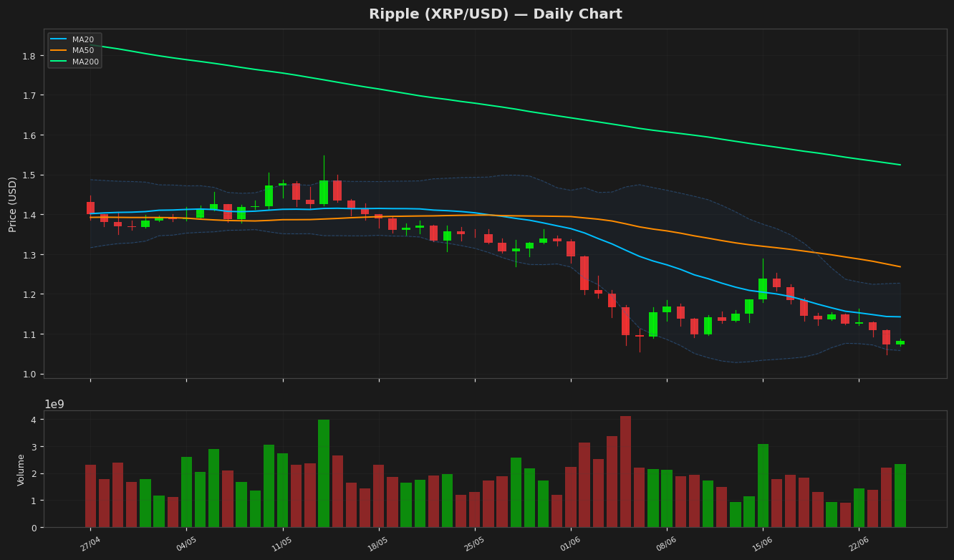Select the last green volume bar at right end

click(900, 496)
